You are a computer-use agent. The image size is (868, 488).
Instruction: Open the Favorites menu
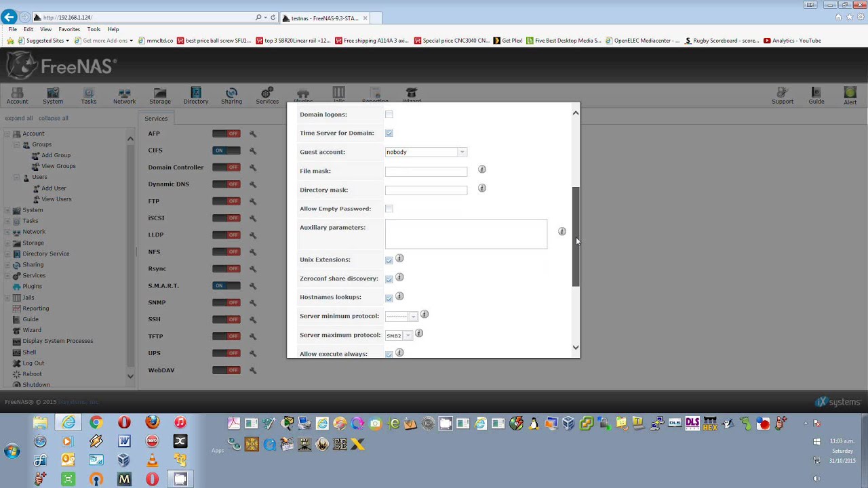(69, 29)
